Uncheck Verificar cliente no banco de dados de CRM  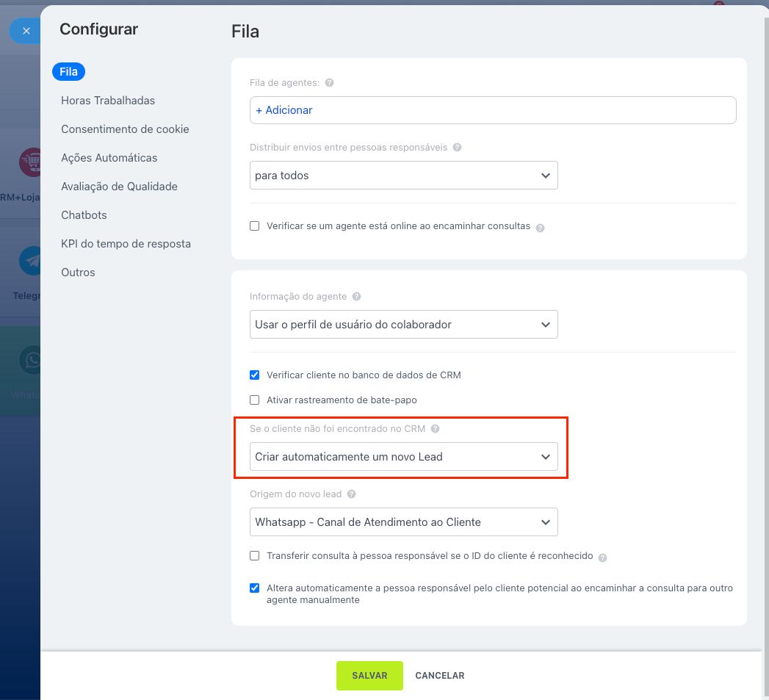click(255, 375)
